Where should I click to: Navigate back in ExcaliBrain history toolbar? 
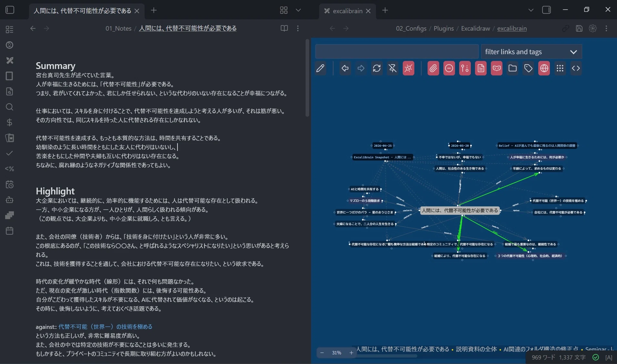pyautogui.click(x=345, y=68)
